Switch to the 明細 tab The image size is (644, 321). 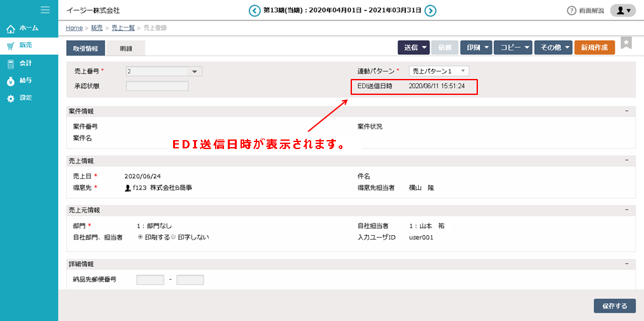coord(125,48)
